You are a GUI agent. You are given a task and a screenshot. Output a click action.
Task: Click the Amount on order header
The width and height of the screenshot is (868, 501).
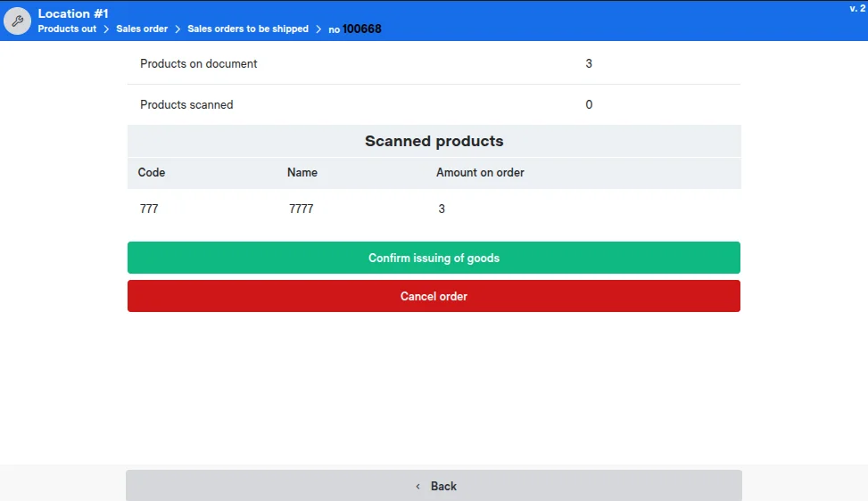click(x=480, y=173)
